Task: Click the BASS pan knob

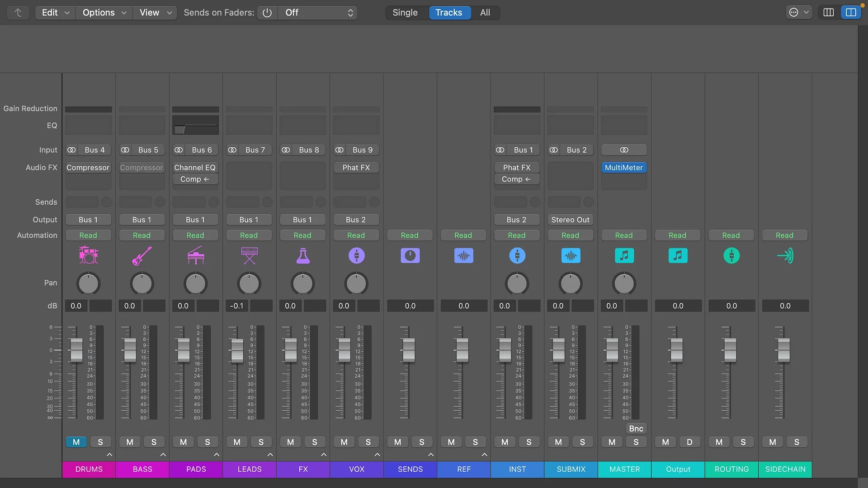Action: click(142, 284)
